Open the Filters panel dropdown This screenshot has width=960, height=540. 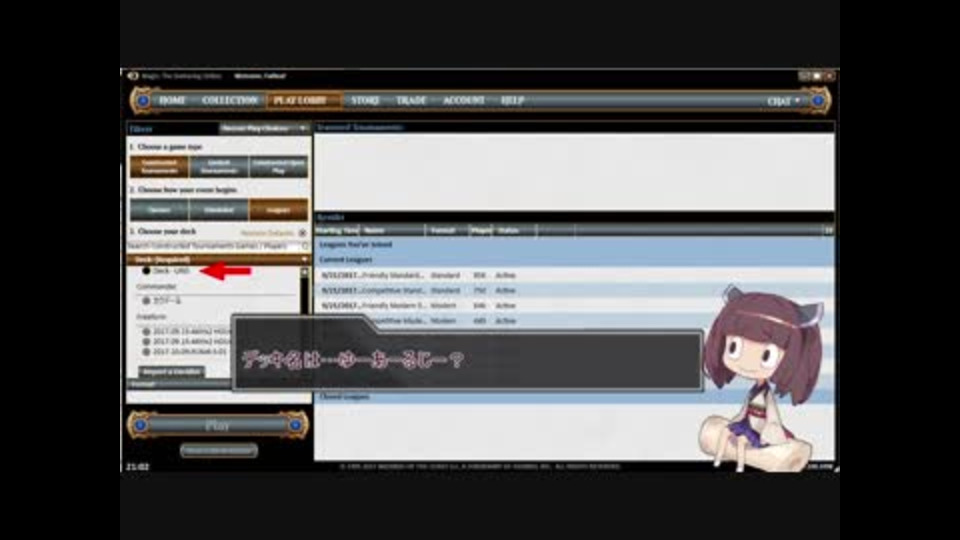(x=263, y=129)
